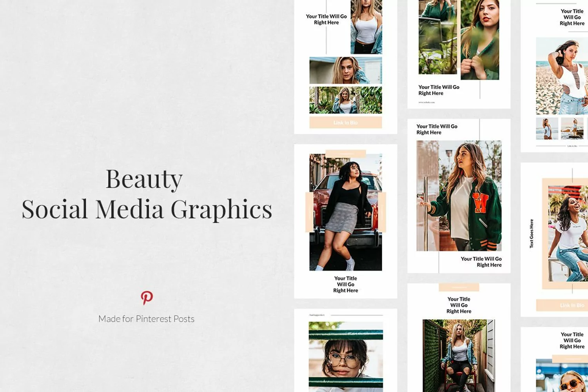Select the 'Beauty Social Media Graphics' heading
This screenshot has height=392, width=588.
(147, 194)
